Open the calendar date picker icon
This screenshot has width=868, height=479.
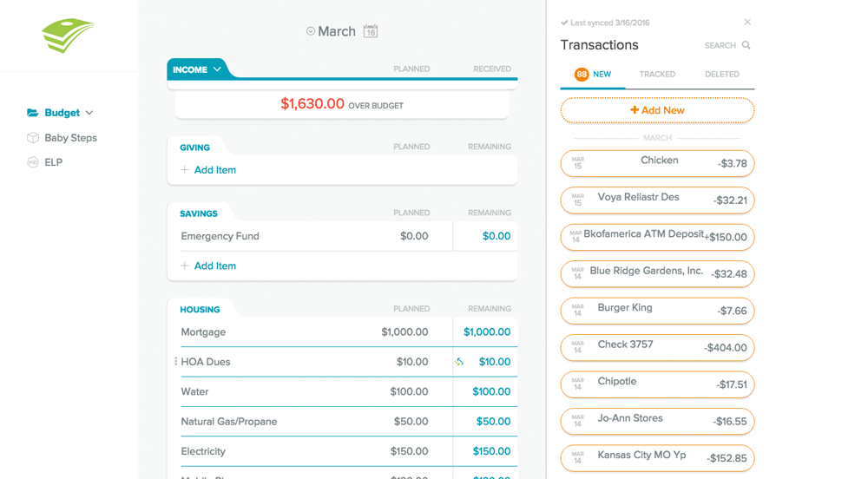[371, 31]
